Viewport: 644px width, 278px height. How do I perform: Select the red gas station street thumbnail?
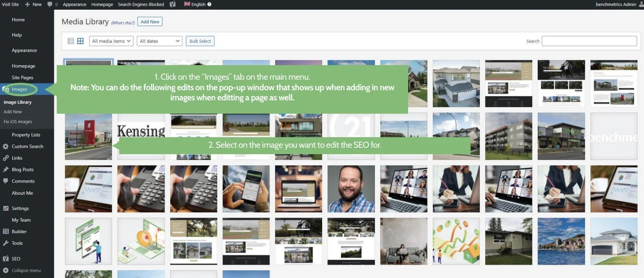[x=88, y=137]
